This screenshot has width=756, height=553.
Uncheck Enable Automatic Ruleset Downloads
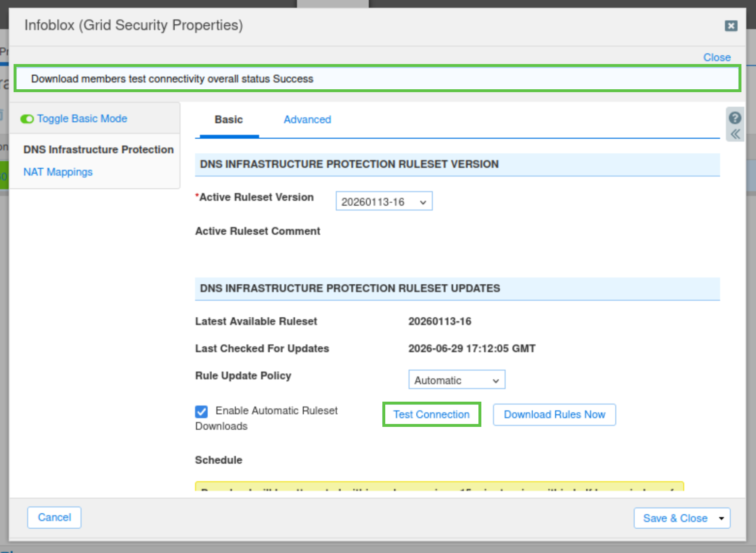201,411
